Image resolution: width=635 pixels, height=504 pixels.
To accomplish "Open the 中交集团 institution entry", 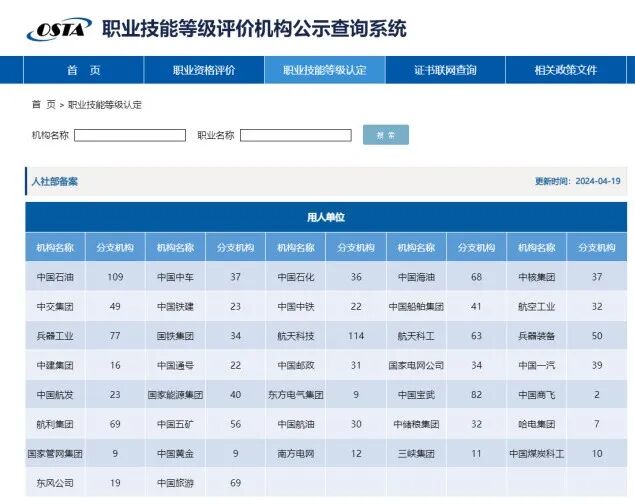I will click(55, 307).
